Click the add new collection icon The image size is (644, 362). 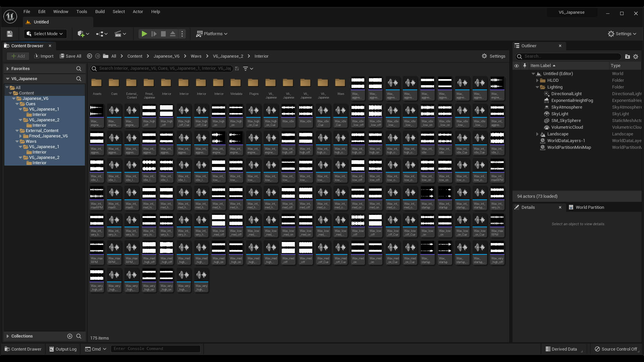coord(70,336)
